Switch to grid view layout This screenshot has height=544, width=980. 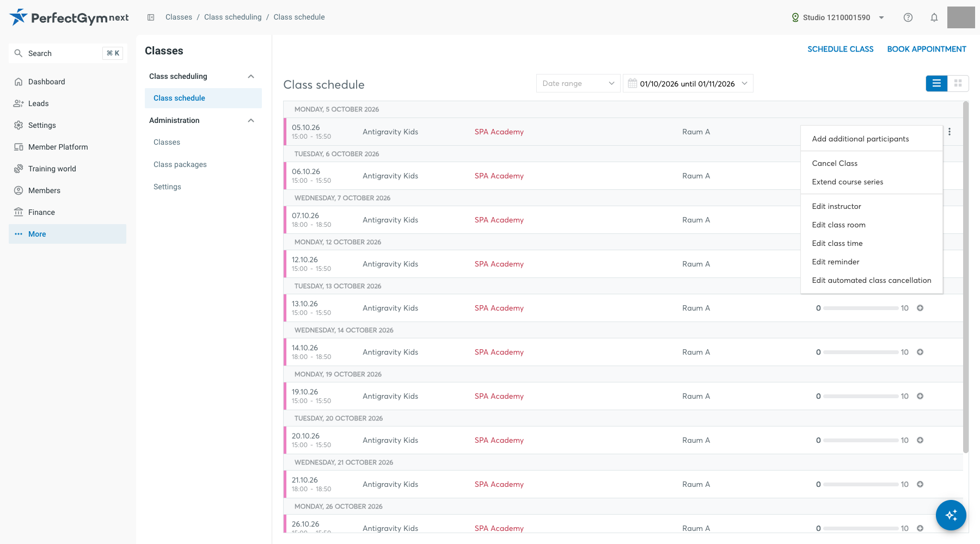coord(958,83)
